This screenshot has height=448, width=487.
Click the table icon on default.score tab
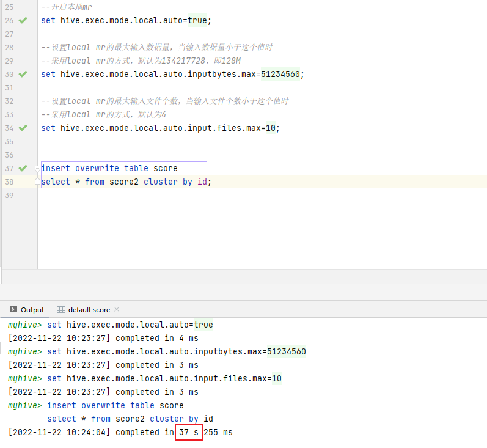(61, 309)
